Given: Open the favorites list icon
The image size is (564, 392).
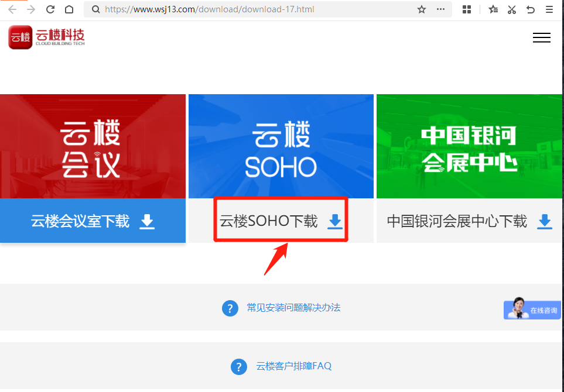Looking at the screenshot, I should [x=493, y=9].
